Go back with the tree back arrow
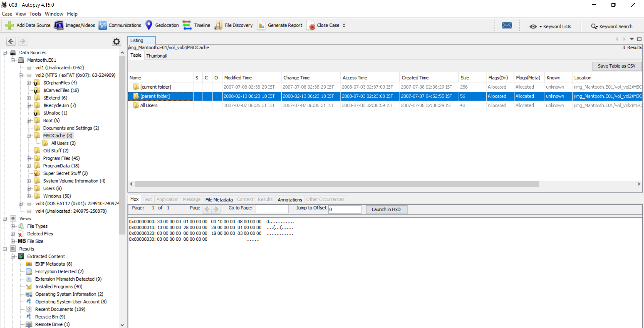This screenshot has height=328, width=644. tap(11, 41)
